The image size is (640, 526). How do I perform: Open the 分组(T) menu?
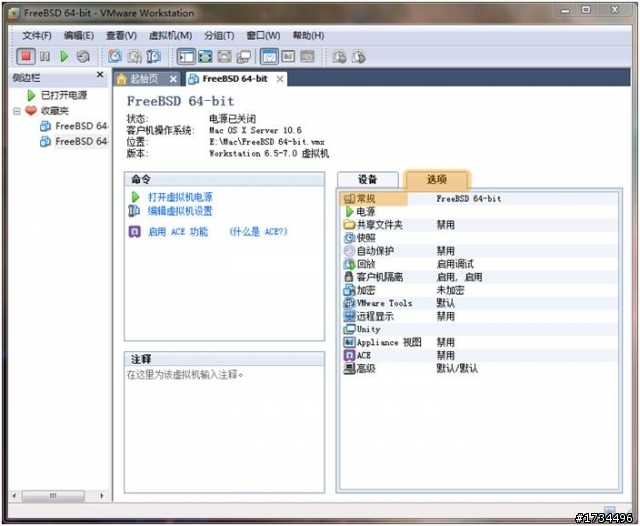(219, 36)
